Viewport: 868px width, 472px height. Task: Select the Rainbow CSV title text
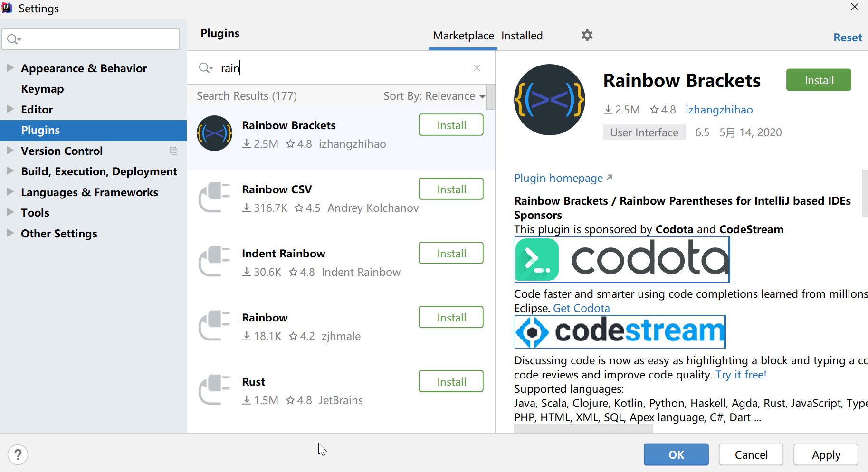277,189
